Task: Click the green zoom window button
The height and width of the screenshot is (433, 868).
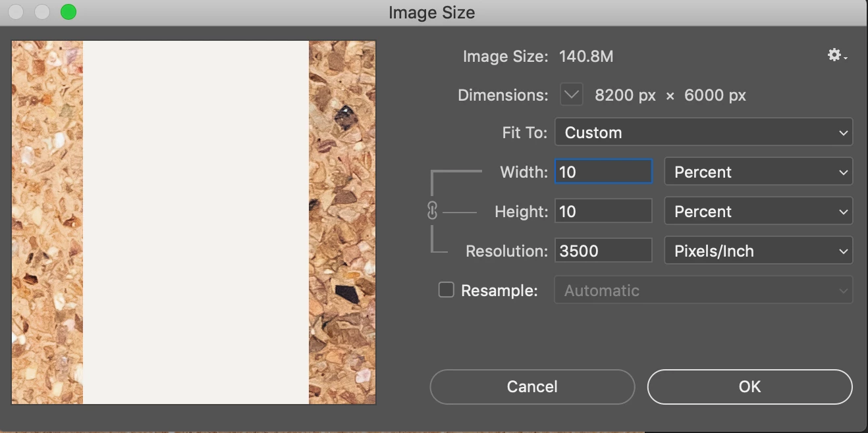Action: point(68,12)
